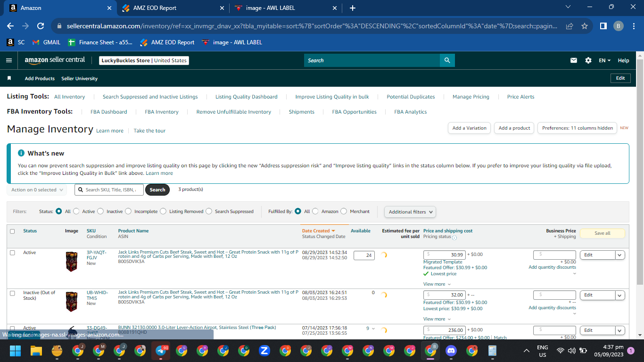Image resolution: width=644 pixels, height=362 pixels.
Task: Open Discord from the taskbar
Action: pos(451,351)
